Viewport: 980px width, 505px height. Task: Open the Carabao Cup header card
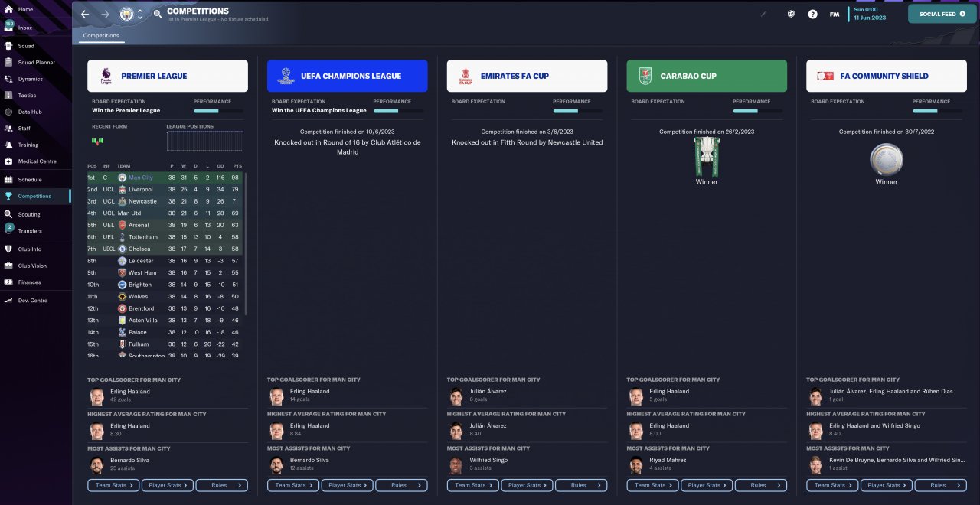tap(707, 76)
